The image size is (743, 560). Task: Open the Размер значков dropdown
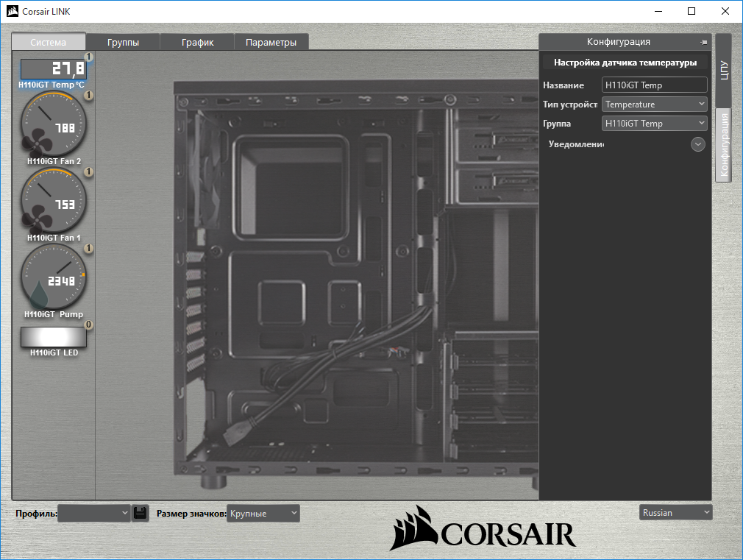(263, 513)
